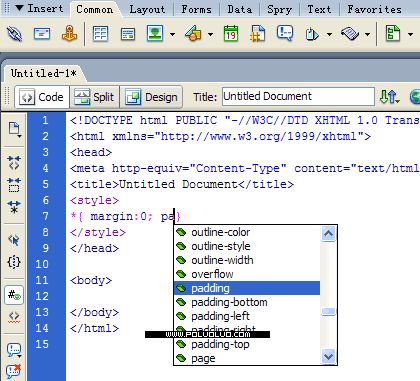Select padding-left from code hints
The width and height of the screenshot is (420, 381).
[247, 316]
